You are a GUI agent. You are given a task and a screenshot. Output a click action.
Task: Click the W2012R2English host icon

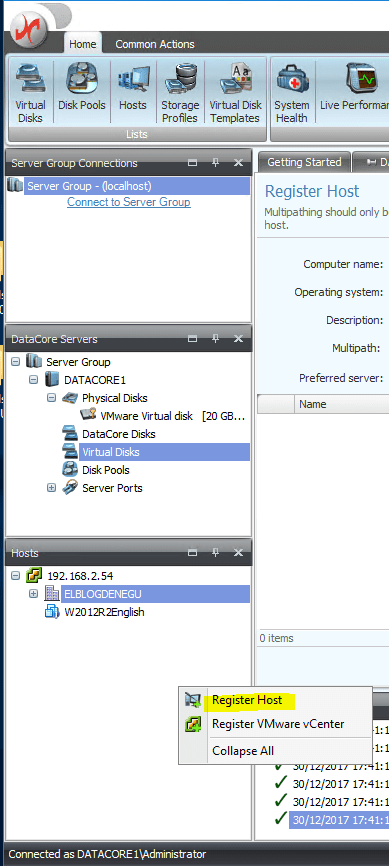click(x=52, y=611)
